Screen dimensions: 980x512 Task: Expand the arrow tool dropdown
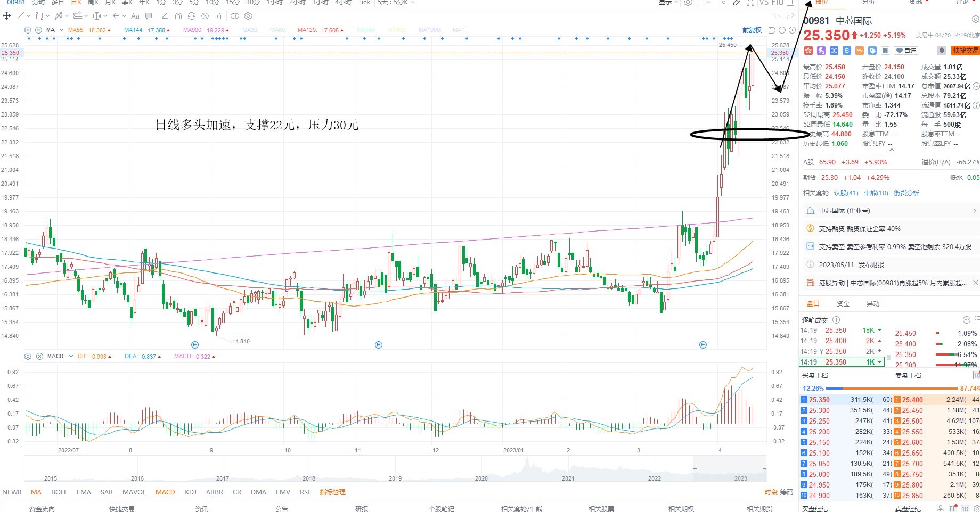click(x=124, y=16)
